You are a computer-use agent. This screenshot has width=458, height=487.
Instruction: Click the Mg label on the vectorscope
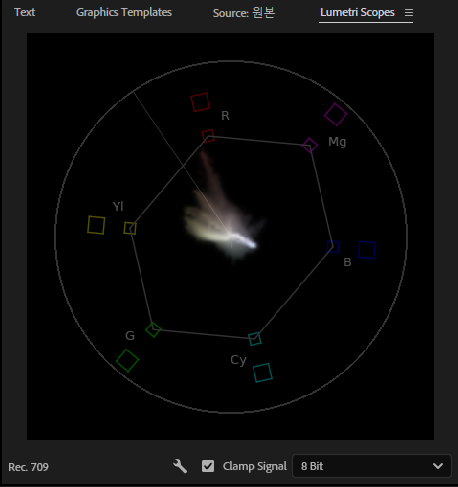(x=337, y=142)
